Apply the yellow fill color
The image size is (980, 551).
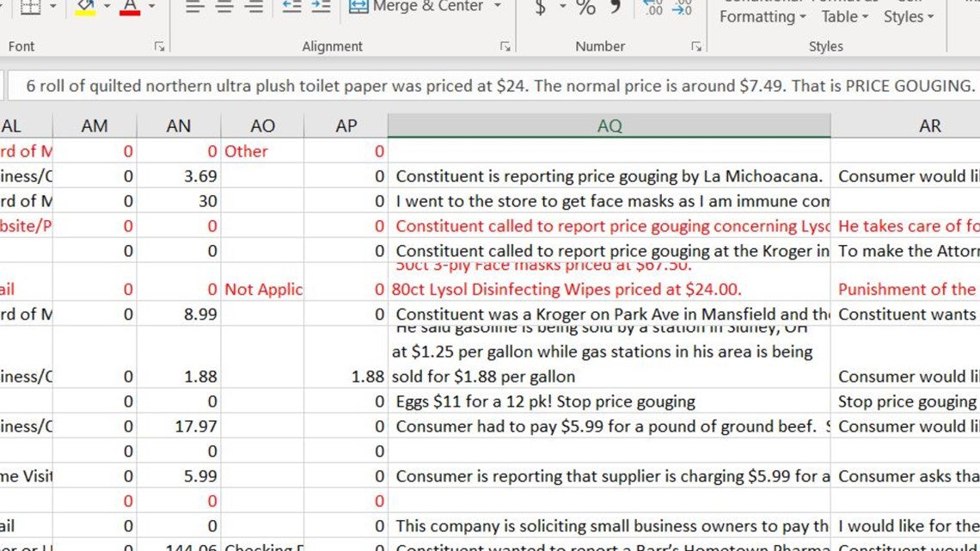[x=85, y=8]
